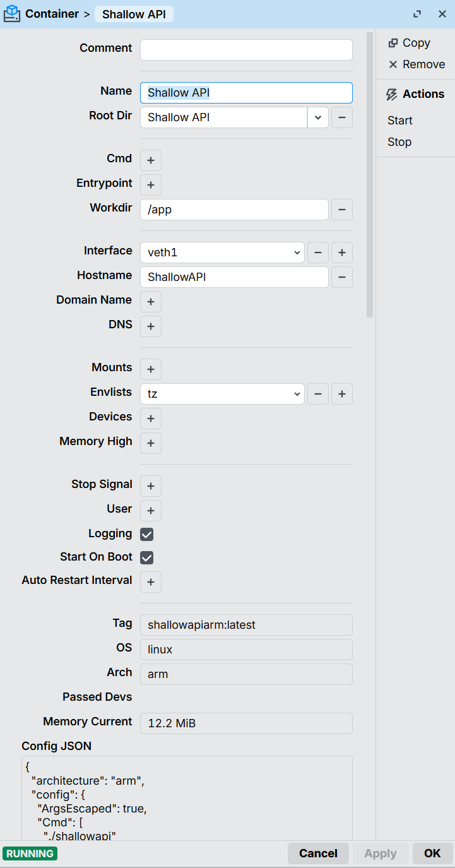Add an Entrypoint with its plus icon
The width and height of the screenshot is (455, 868).
tap(151, 185)
